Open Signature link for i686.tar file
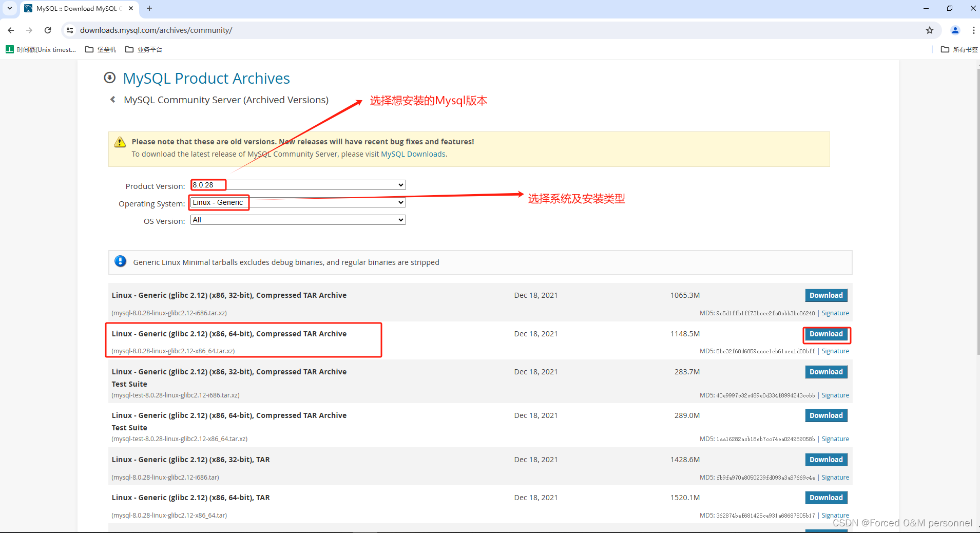 pos(835,478)
